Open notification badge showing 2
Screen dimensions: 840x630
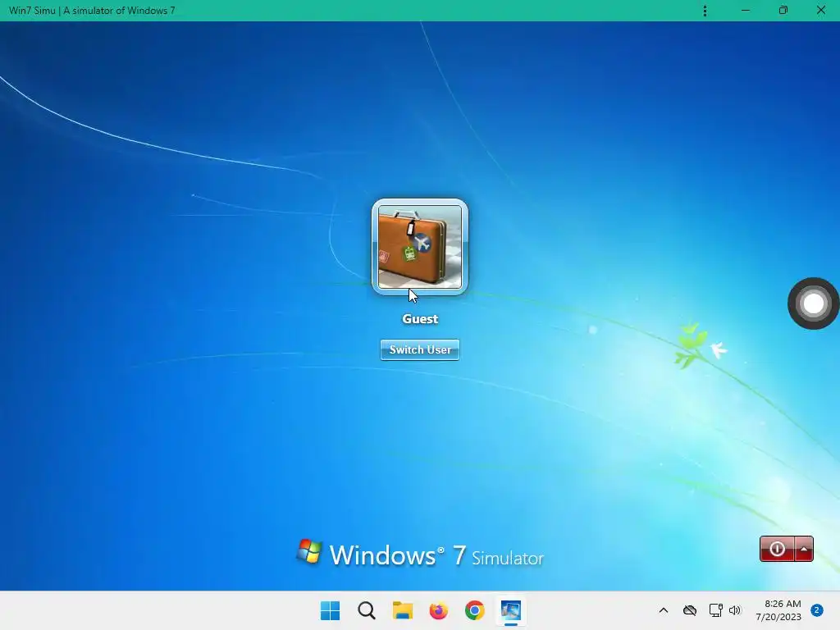[817, 610]
